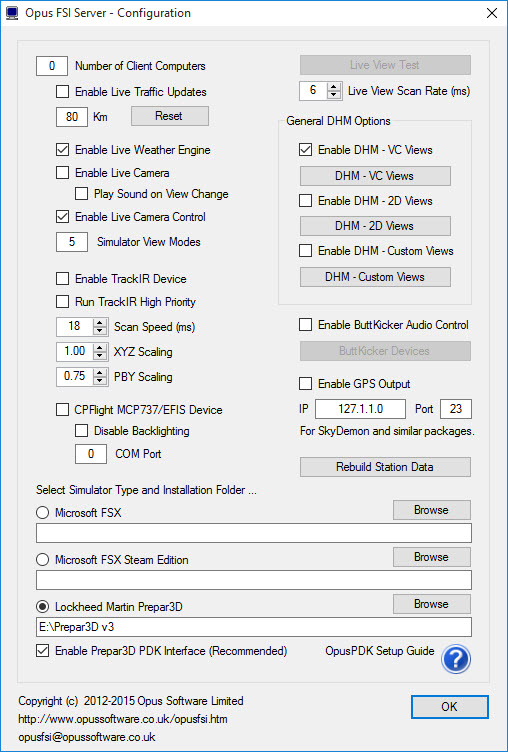Uncheck Enable Prepar3D PDK Interface
Image resolution: width=508 pixels, height=752 pixels.
click(43, 651)
